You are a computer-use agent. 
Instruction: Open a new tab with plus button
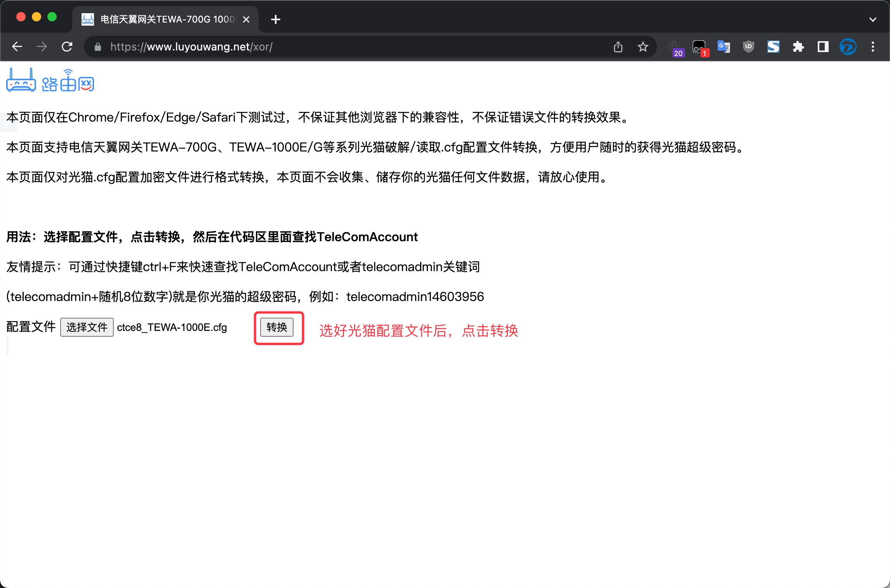coord(275,19)
